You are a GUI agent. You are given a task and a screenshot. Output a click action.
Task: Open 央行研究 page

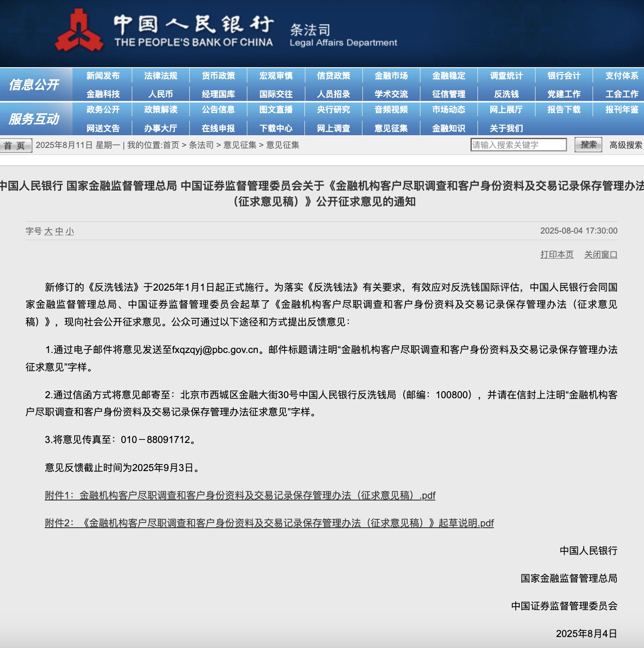333,109
